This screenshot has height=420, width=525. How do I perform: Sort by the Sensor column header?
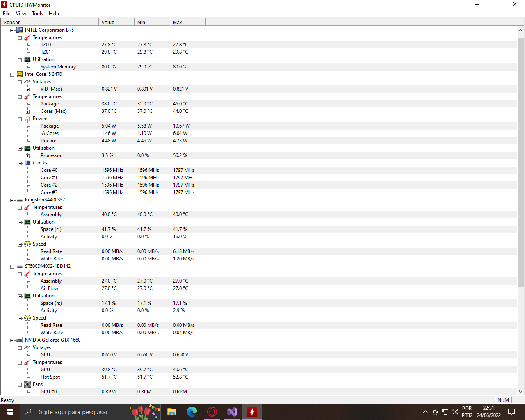pos(50,22)
